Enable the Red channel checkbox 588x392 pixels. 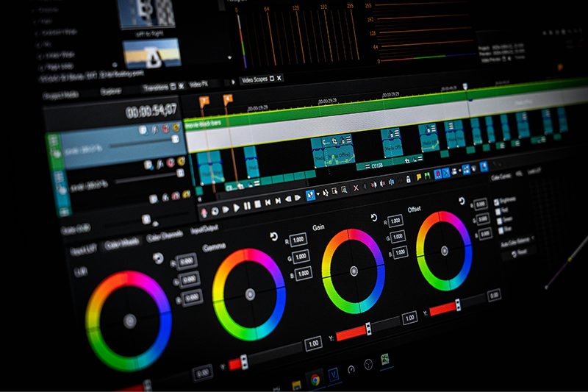pos(498,212)
